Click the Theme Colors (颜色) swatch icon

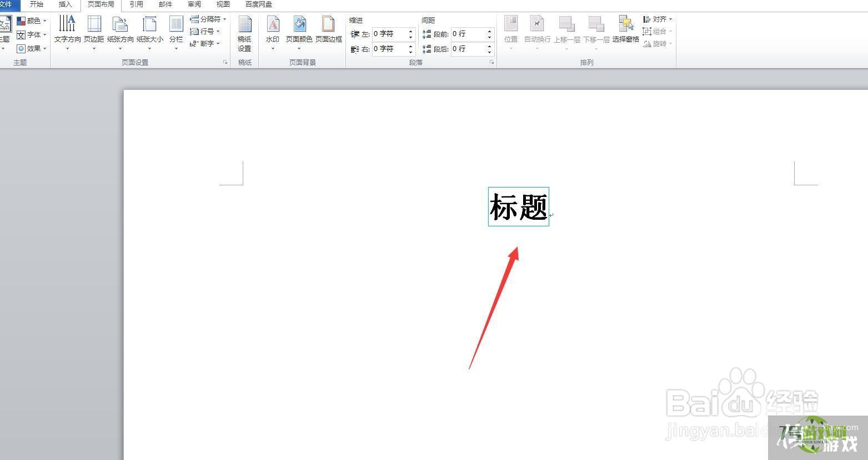21,21
